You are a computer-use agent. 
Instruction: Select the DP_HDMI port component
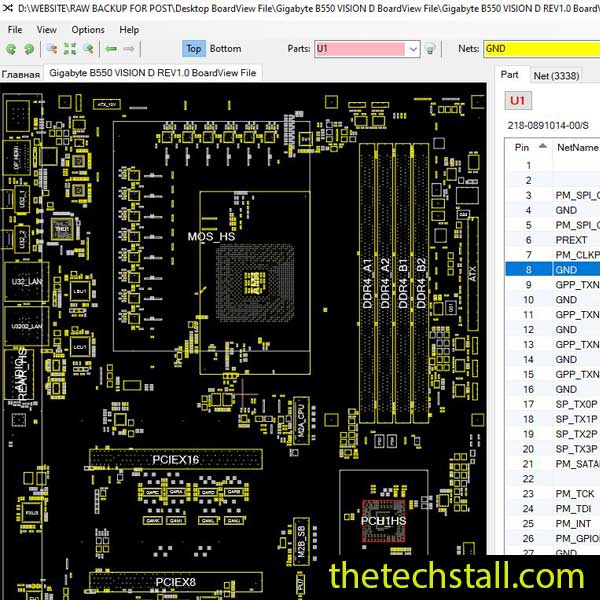(16, 157)
